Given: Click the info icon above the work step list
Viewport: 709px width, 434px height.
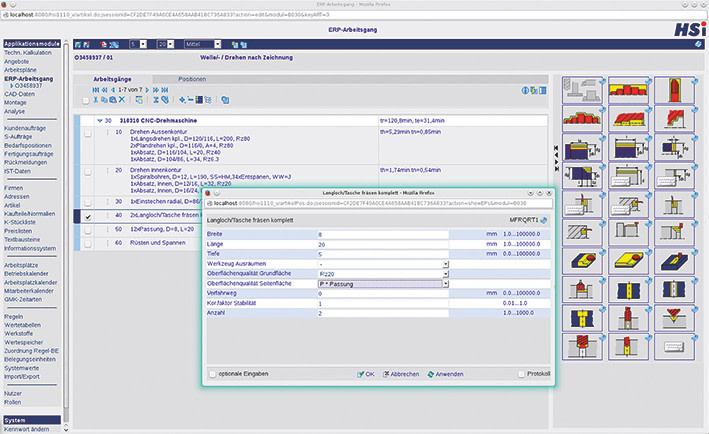Looking at the screenshot, I should (525, 90).
